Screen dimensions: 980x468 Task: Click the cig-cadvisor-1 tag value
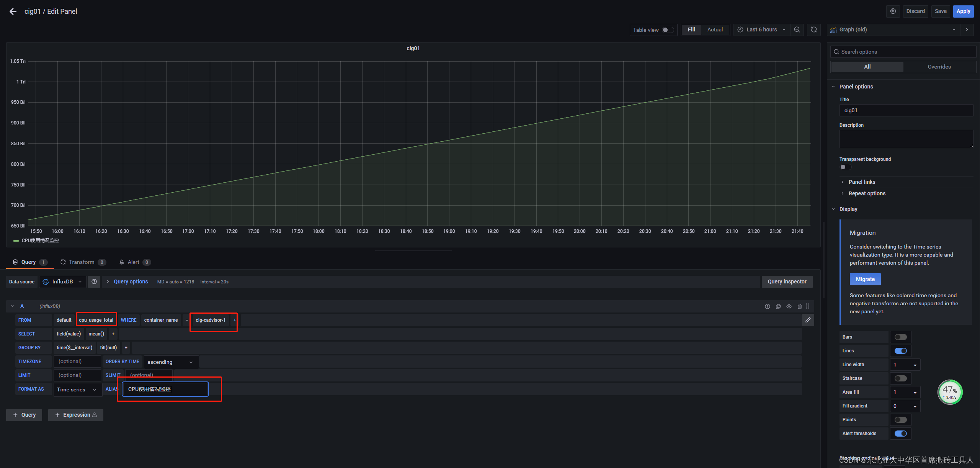(211, 320)
